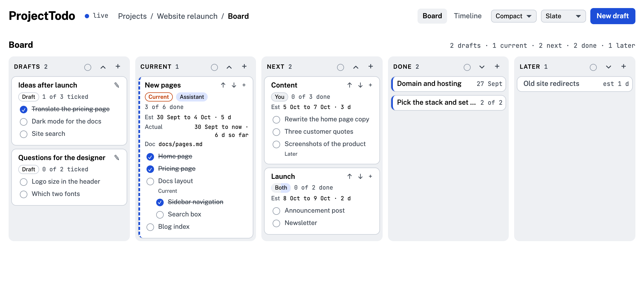Screen dimensions: 644x290
Task: Untick Translate the pricing page
Action: [x=24, y=110]
